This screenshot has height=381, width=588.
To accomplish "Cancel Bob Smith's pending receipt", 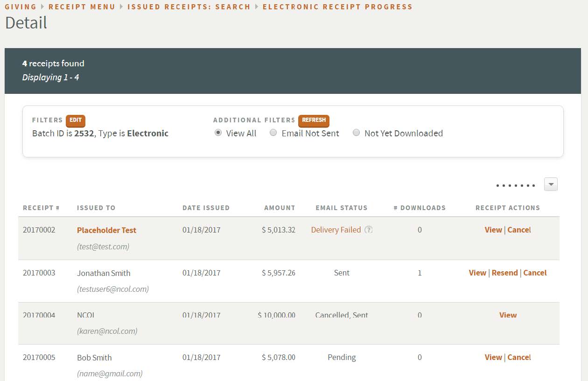I will (519, 357).
